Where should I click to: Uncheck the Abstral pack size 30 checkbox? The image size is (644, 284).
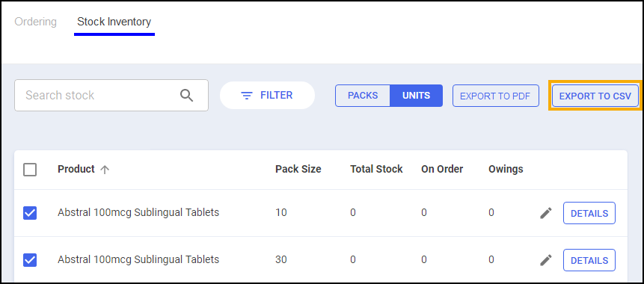[x=30, y=260]
